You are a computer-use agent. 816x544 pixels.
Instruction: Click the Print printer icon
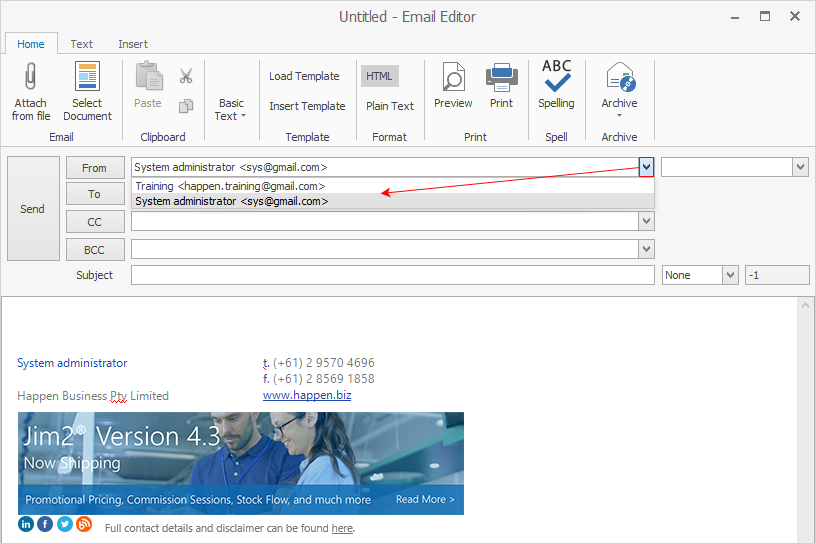point(502,77)
